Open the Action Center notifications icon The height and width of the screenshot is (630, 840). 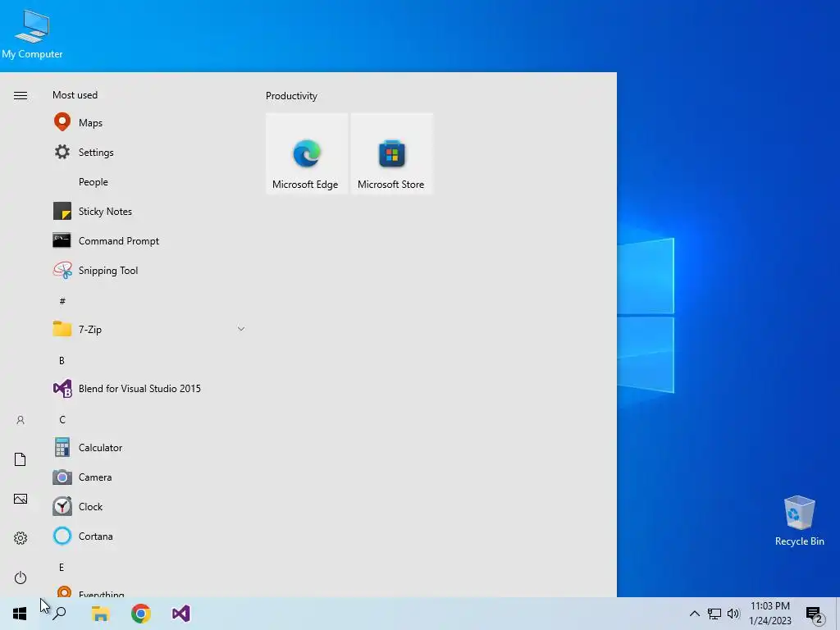coord(814,614)
